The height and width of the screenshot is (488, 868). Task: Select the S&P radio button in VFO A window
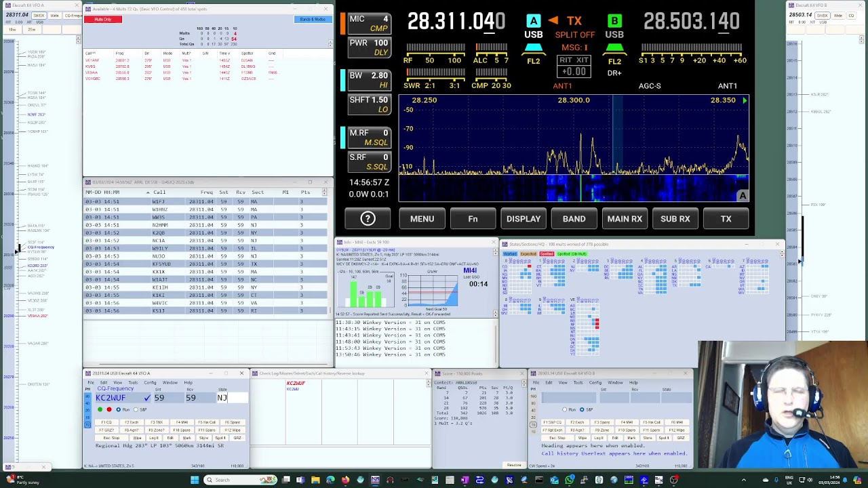[x=136, y=409]
